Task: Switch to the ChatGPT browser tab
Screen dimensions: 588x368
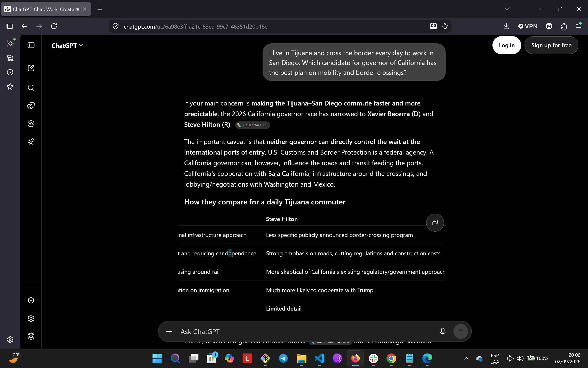Action: tap(46, 9)
